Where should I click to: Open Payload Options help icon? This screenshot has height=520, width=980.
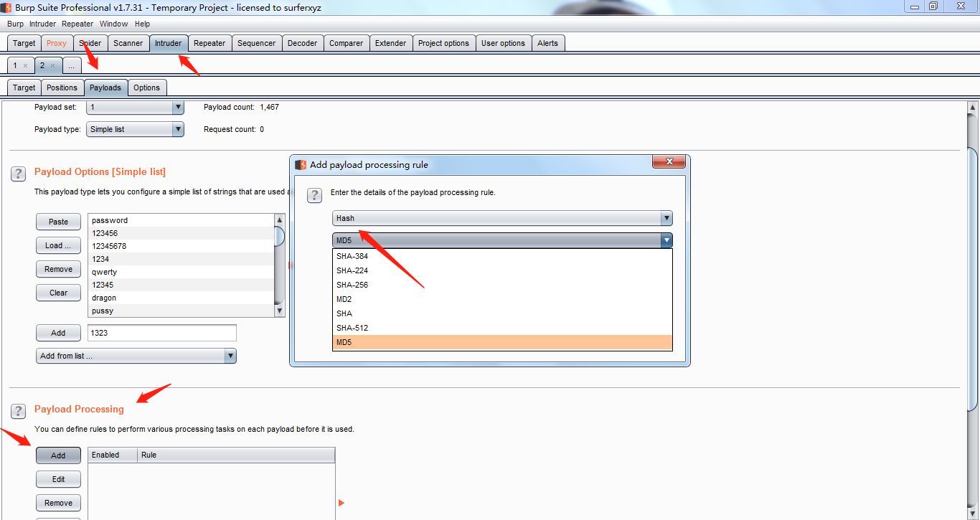coord(19,173)
